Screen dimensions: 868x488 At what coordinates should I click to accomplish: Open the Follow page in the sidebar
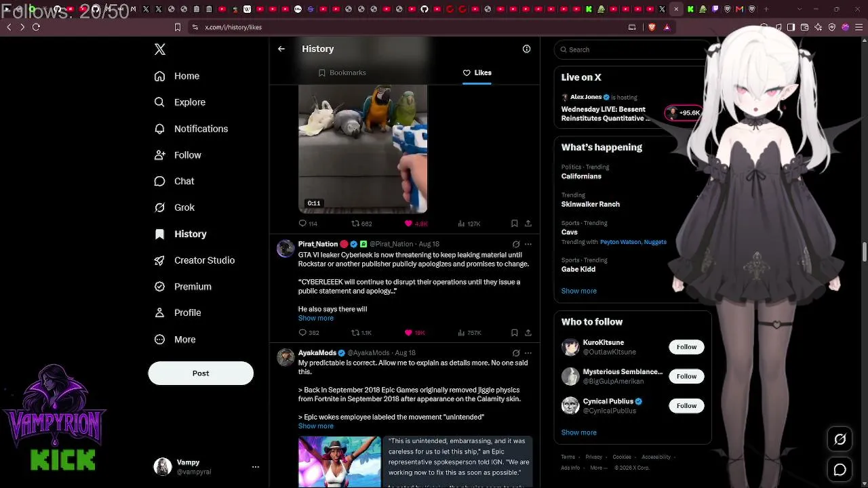pos(178,155)
